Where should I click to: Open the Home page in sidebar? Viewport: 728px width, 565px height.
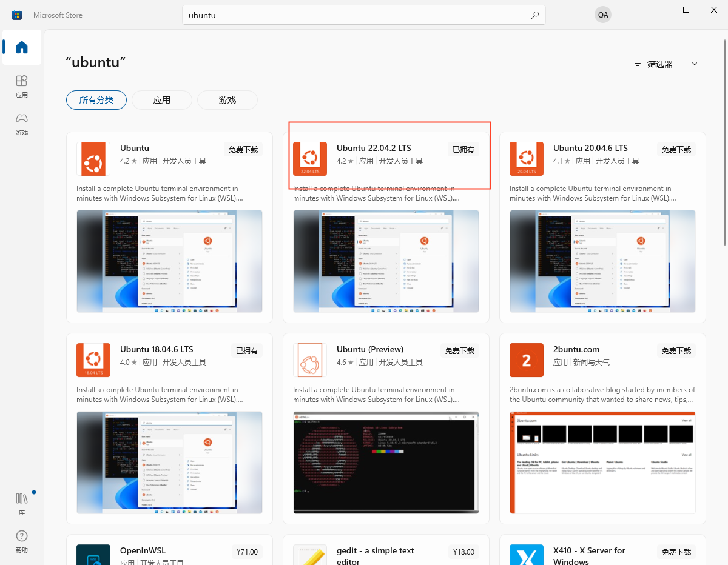22,47
